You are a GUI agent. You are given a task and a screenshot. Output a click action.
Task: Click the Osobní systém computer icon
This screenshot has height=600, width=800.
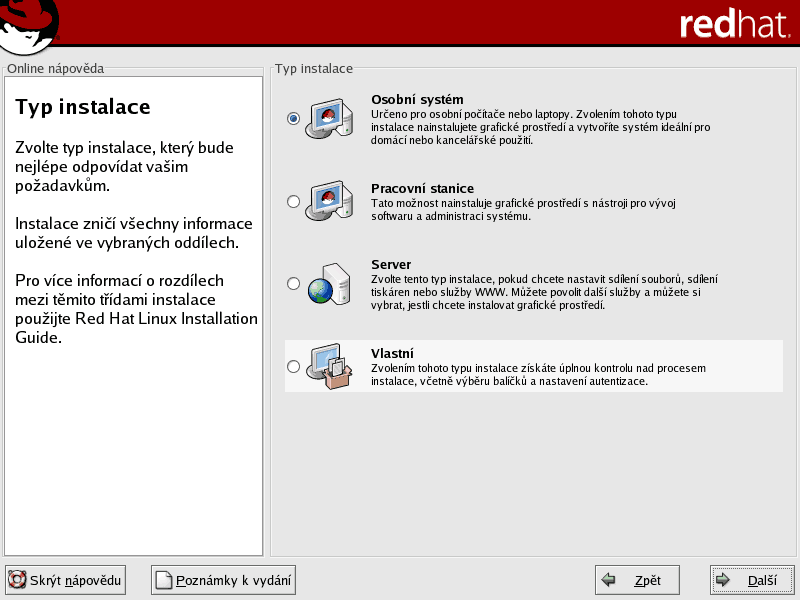329,118
